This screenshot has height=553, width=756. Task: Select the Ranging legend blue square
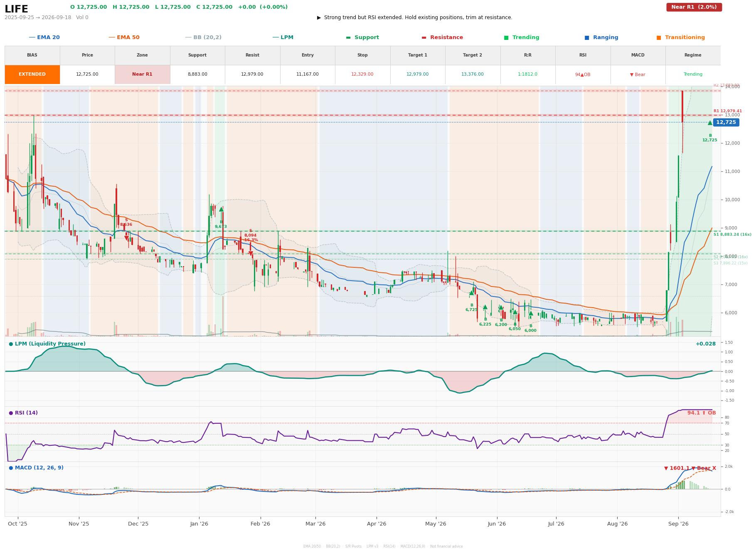click(x=587, y=37)
